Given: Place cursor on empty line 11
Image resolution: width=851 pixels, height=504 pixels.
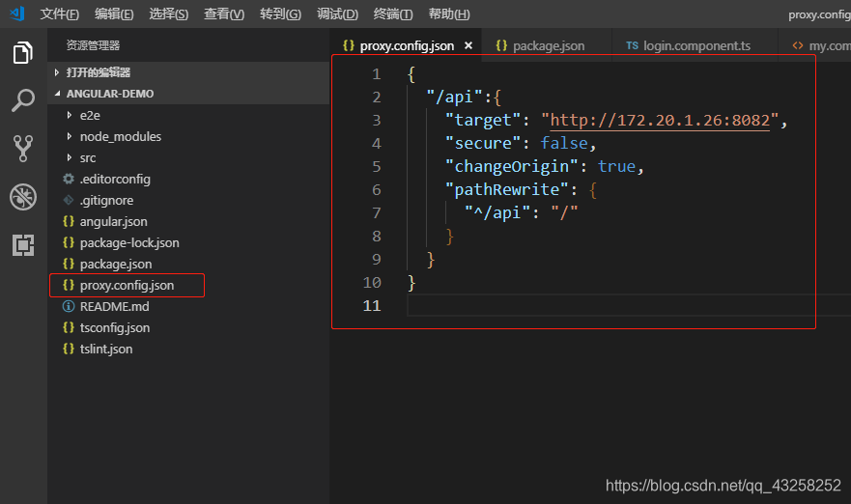Looking at the screenshot, I should click(629, 306).
